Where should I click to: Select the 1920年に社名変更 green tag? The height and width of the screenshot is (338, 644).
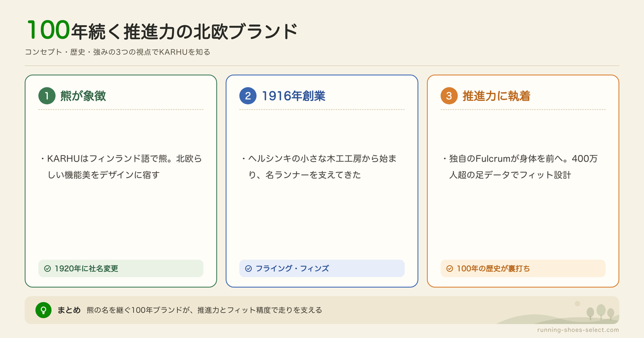[x=121, y=268]
